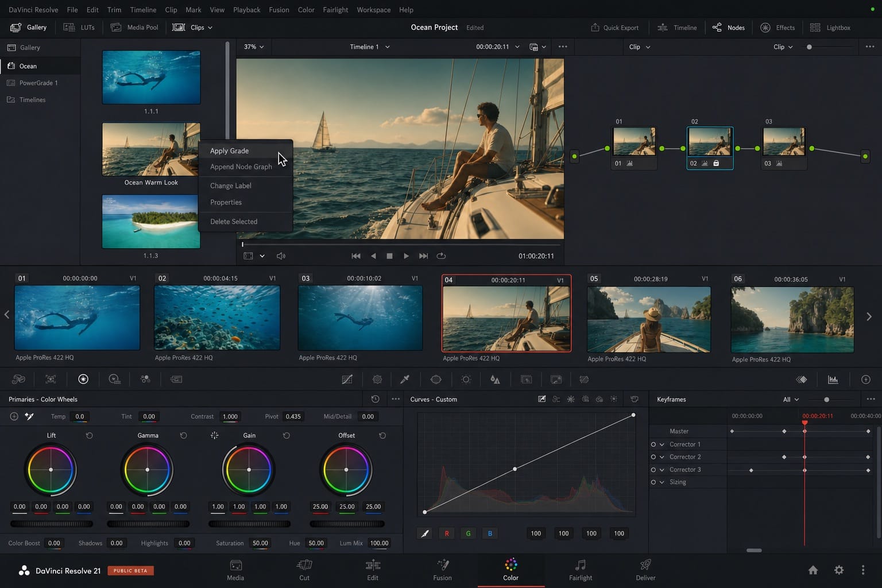
Task: Expand the Sizing keyframe track
Action: pyautogui.click(x=662, y=482)
